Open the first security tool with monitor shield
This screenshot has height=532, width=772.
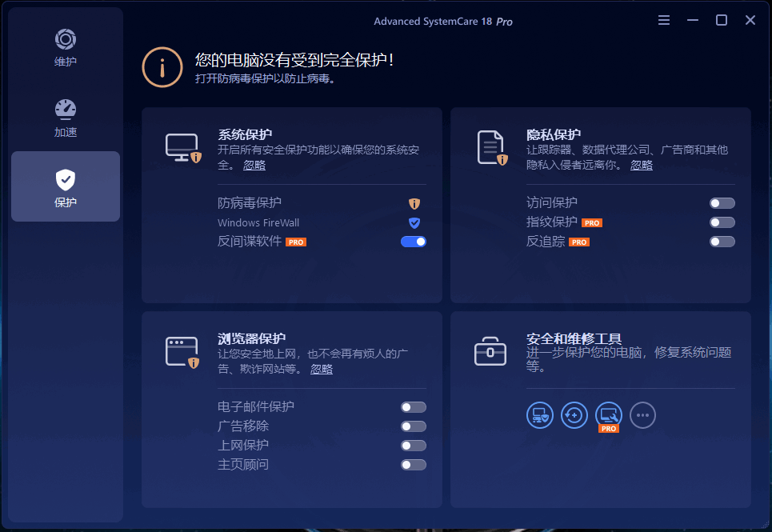[x=540, y=415]
